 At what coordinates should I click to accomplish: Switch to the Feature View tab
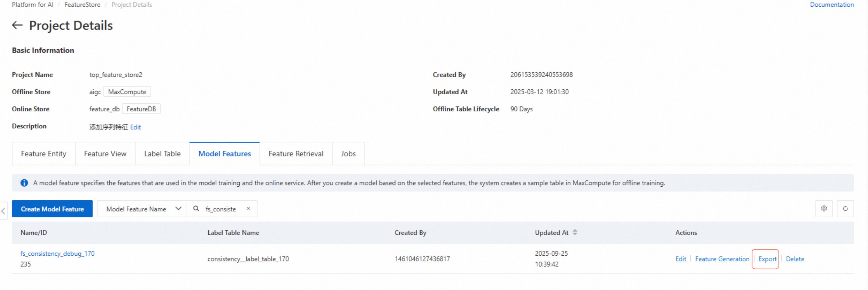tap(105, 154)
